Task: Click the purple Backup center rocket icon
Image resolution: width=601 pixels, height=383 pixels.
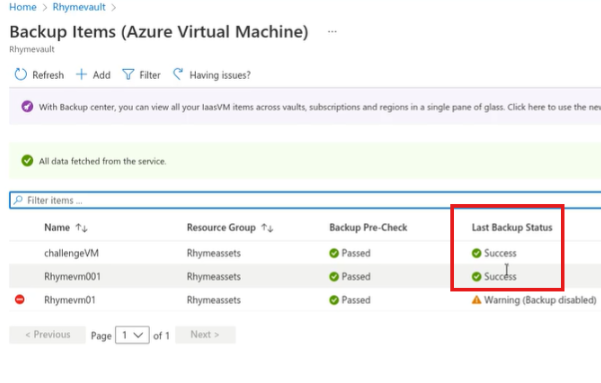Action: 27,107
